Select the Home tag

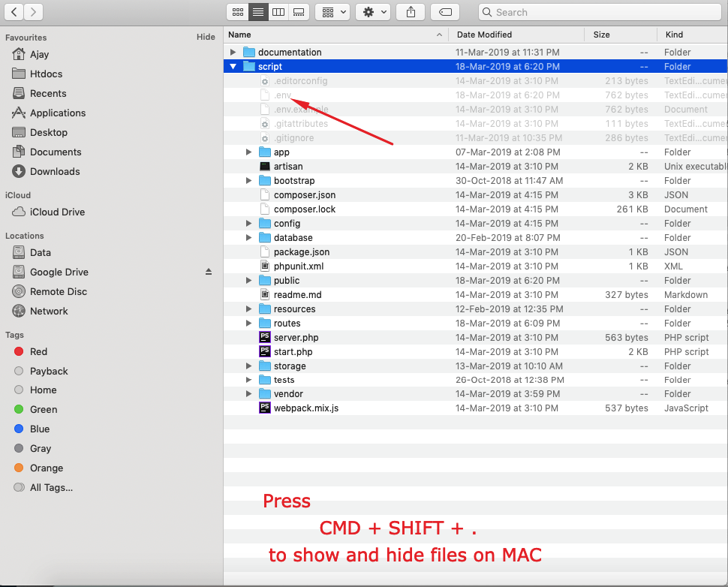[44, 390]
